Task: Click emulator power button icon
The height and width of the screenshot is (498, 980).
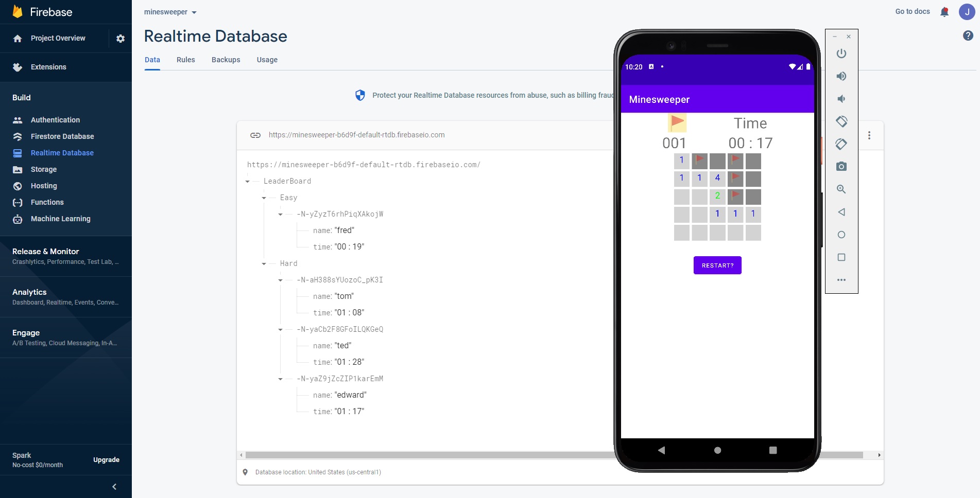Action: (841, 54)
